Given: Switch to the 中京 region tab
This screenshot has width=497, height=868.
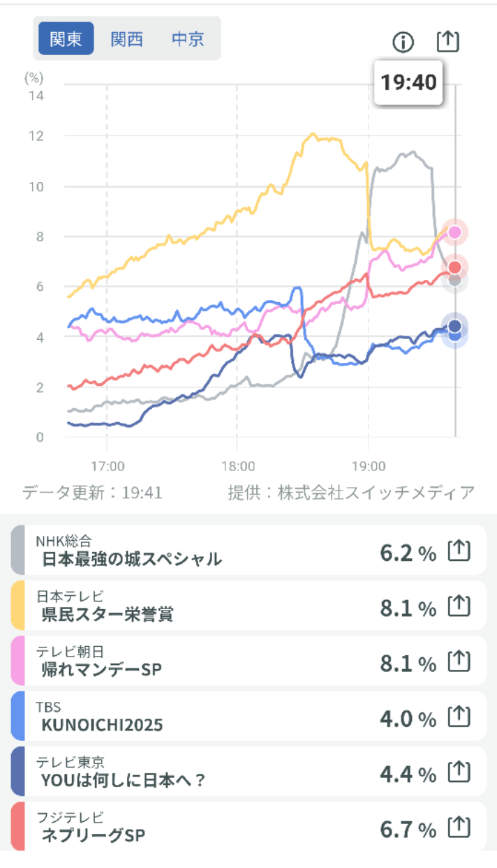Looking at the screenshot, I should [188, 39].
